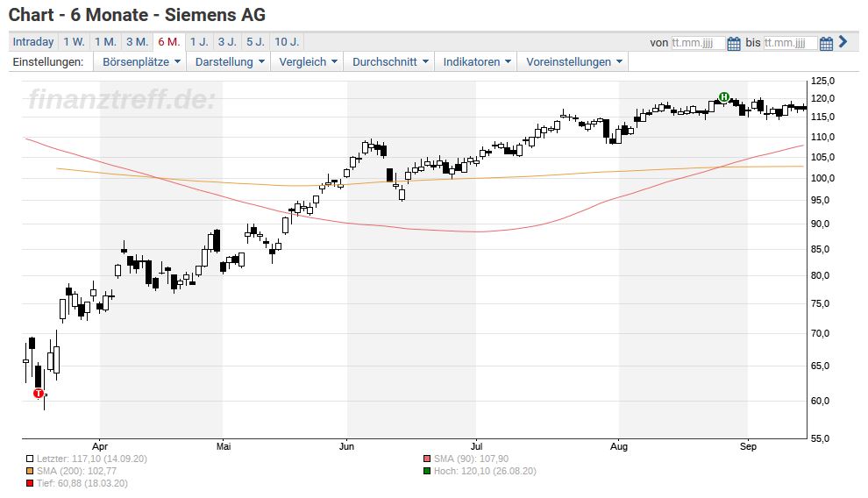Viewport: 868px width, 498px height.
Task: Click the 'Chart - 6 Monate - Siemens AG' heading
Action: (x=138, y=15)
